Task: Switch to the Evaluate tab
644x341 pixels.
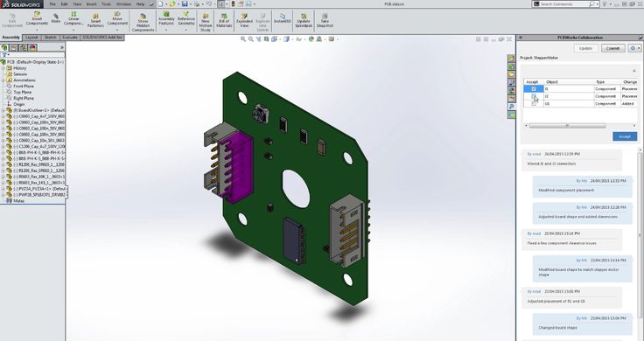Action: coord(70,38)
